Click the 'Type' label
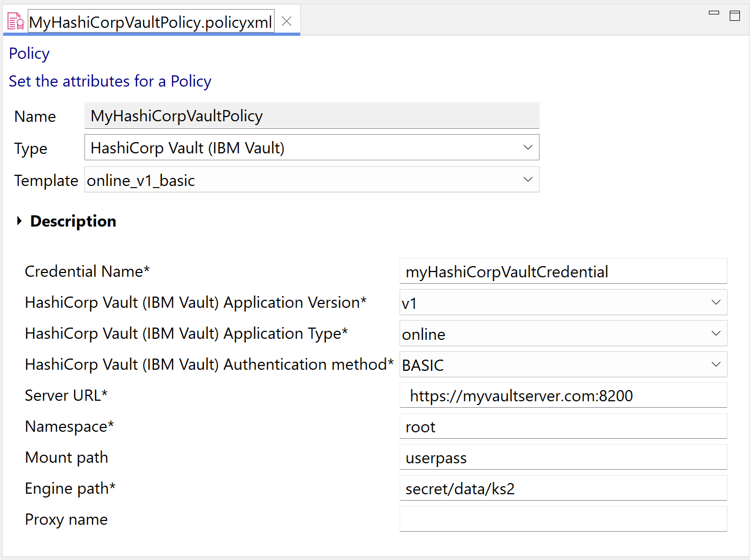 pyautogui.click(x=30, y=149)
